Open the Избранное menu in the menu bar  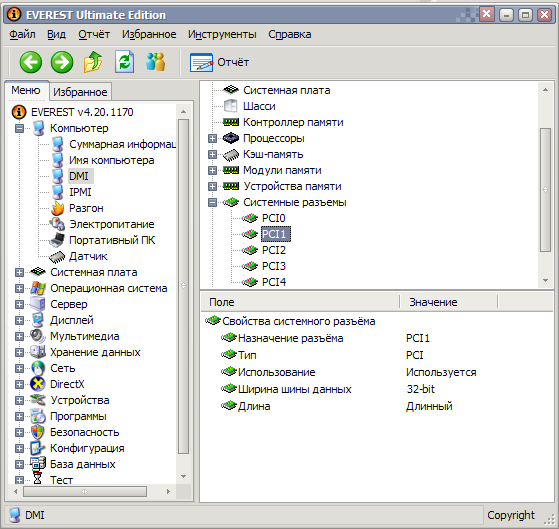click(149, 34)
